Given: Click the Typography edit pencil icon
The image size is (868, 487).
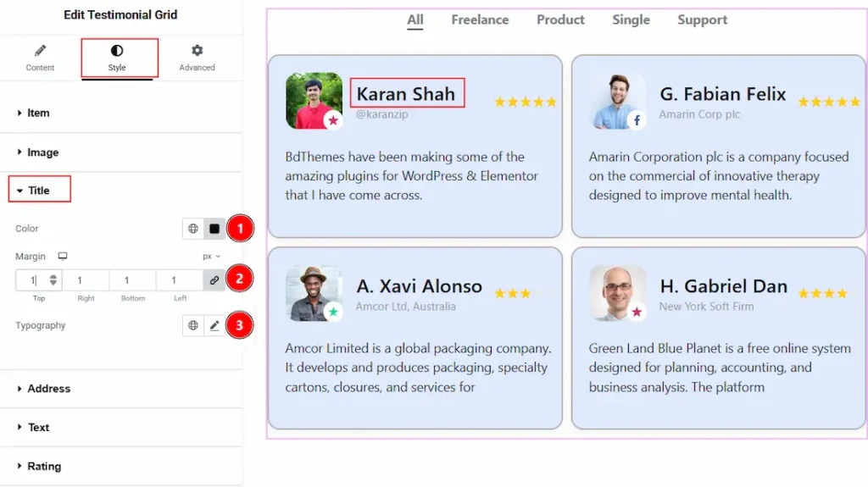Looking at the screenshot, I should (x=214, y=325).
